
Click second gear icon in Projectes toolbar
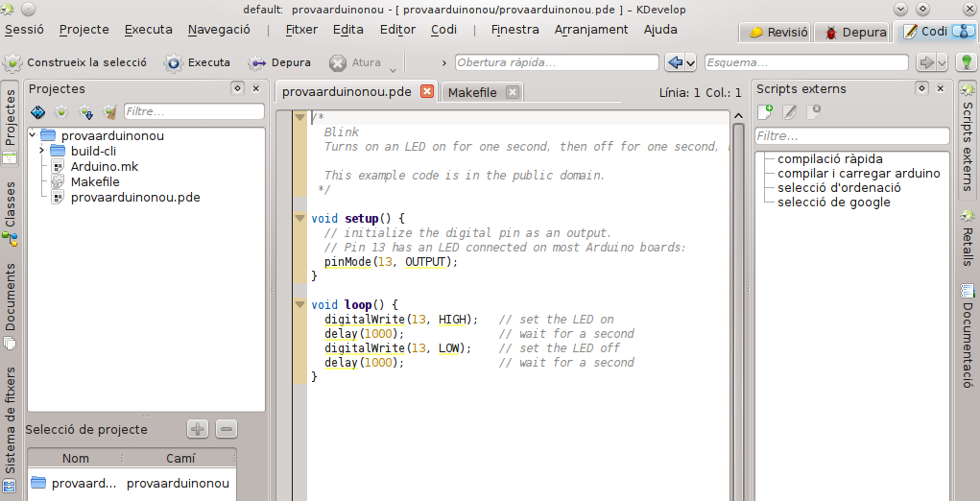point(61,112)
